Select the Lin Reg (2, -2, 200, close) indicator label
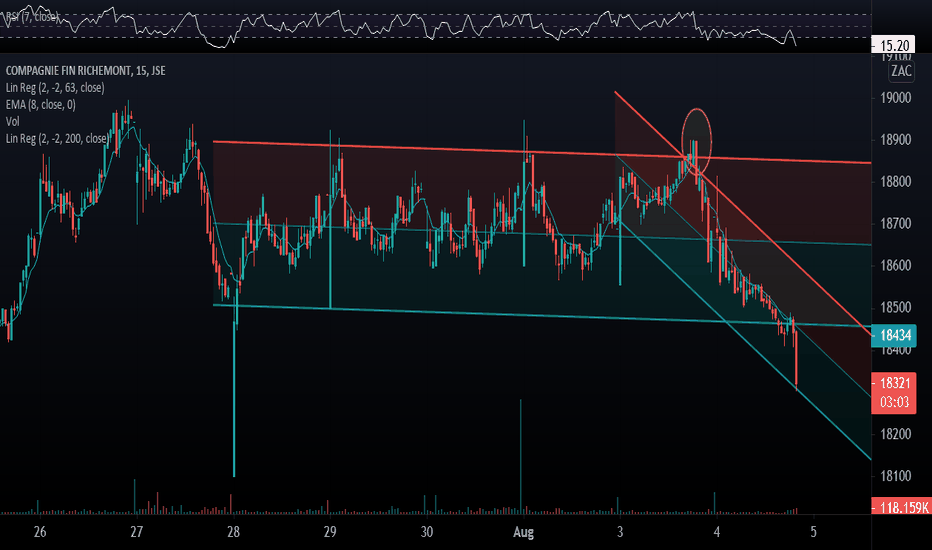Image resolution: width=932 pixels, height=550 pixels. [x=56, y=139]
